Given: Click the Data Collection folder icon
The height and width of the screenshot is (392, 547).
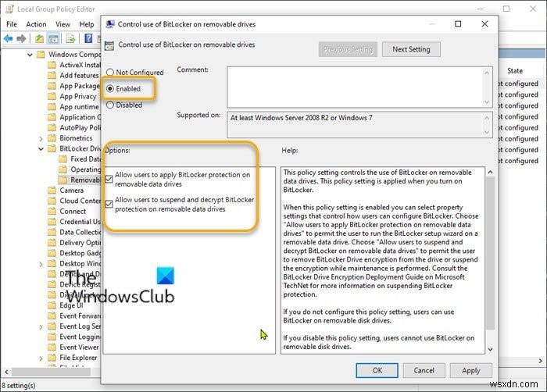Looking at the screenshot, I should (52, 232).
